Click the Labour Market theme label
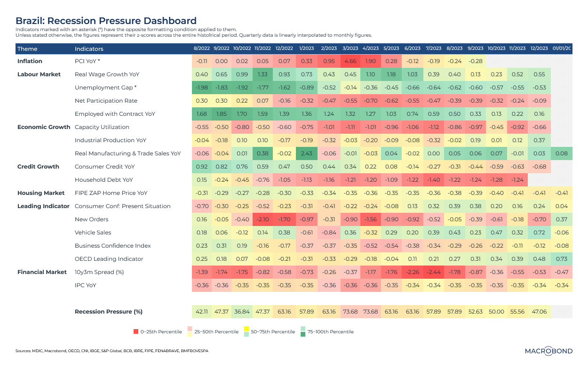 39,74
